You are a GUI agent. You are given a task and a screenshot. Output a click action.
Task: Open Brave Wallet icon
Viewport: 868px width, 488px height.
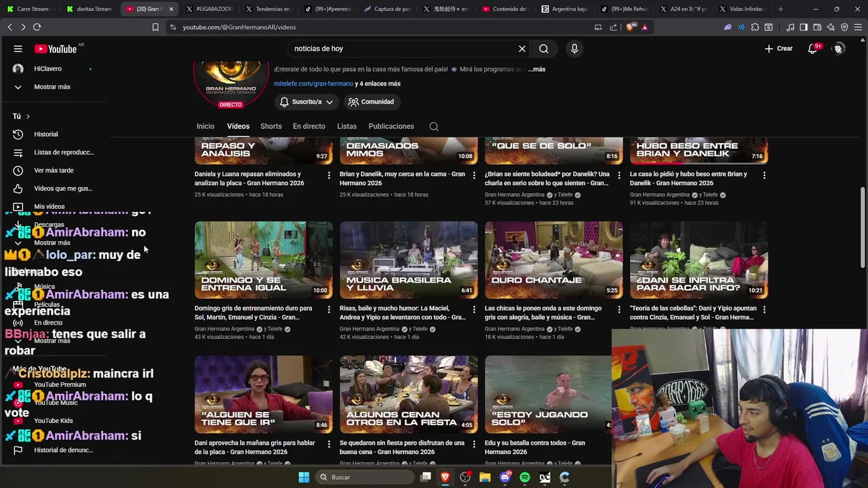coord(817,27)
